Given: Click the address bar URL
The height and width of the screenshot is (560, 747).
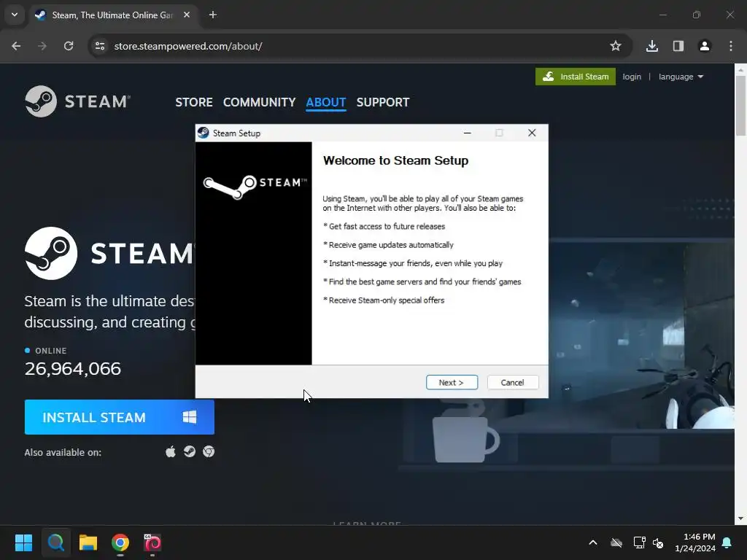Looking at the screenshot, I should click(187, 46).
